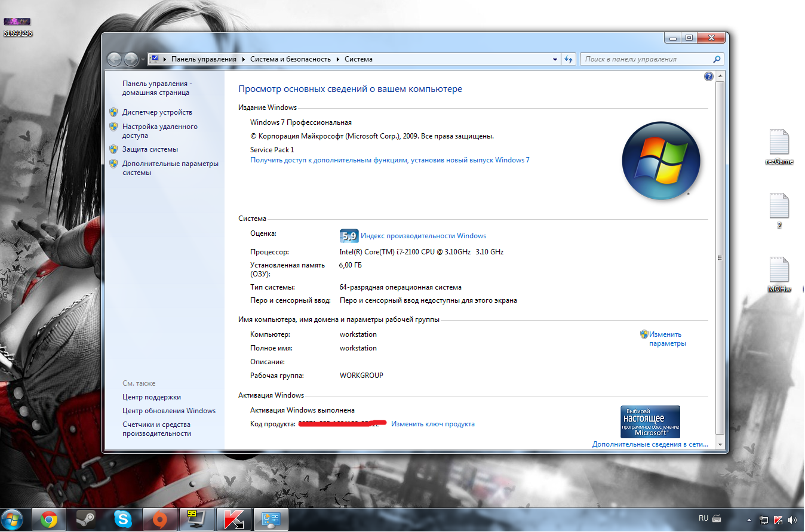805x532 pixels.
Task: Open Дополнительные сведения в сети link
Action: [650, 444]
